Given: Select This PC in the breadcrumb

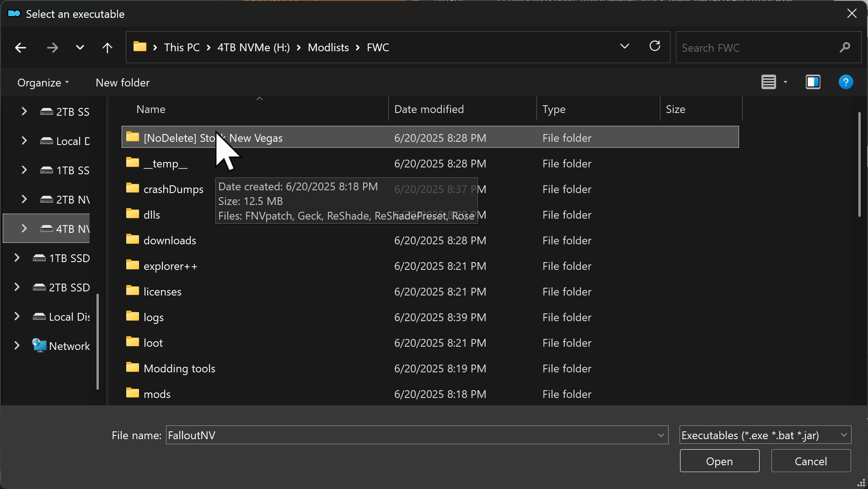Looking at the screenshot, I should (x=182, y=48).
